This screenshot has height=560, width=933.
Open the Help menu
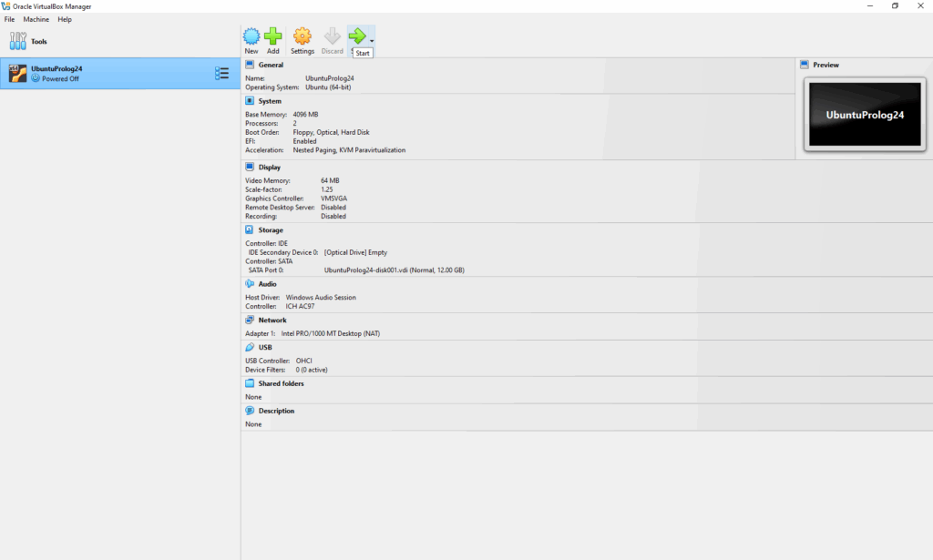65,20
